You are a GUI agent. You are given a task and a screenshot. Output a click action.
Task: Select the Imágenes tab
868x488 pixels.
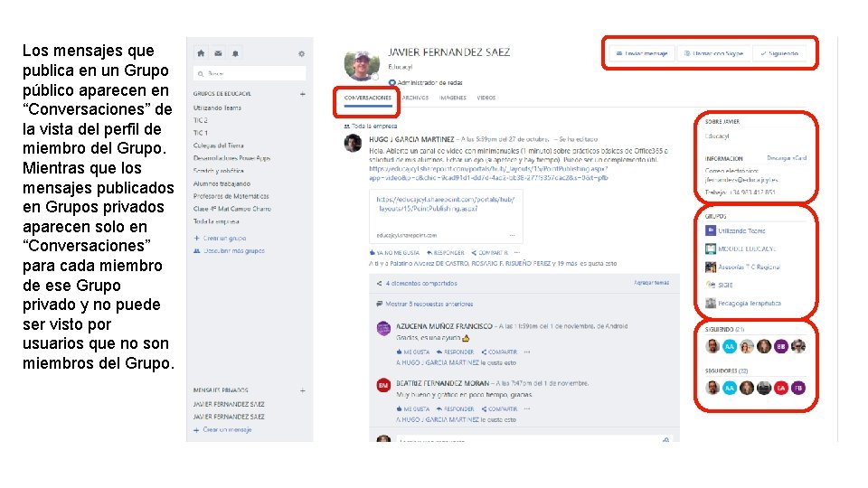pos(453,98)
